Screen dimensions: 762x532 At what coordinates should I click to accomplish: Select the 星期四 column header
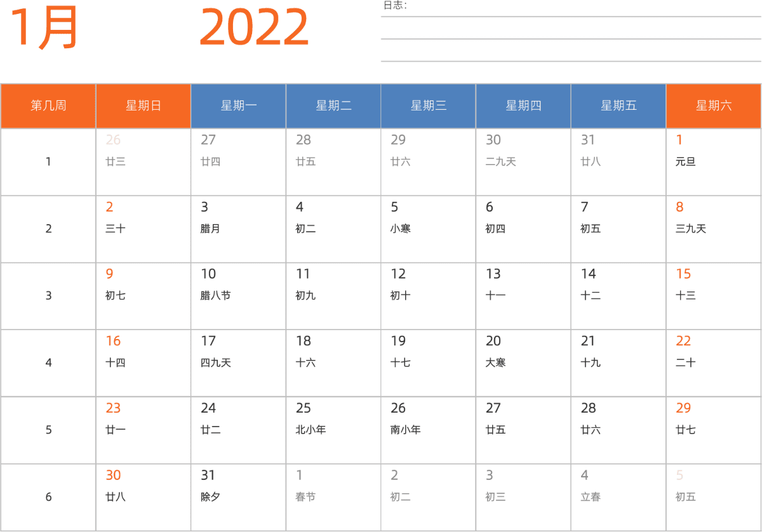[x=524, y=106]
